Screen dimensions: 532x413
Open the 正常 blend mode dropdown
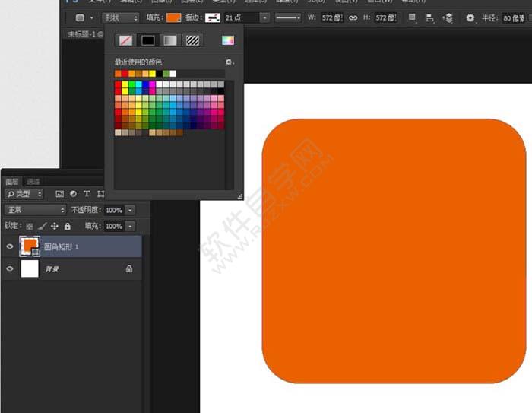[36, 210]
